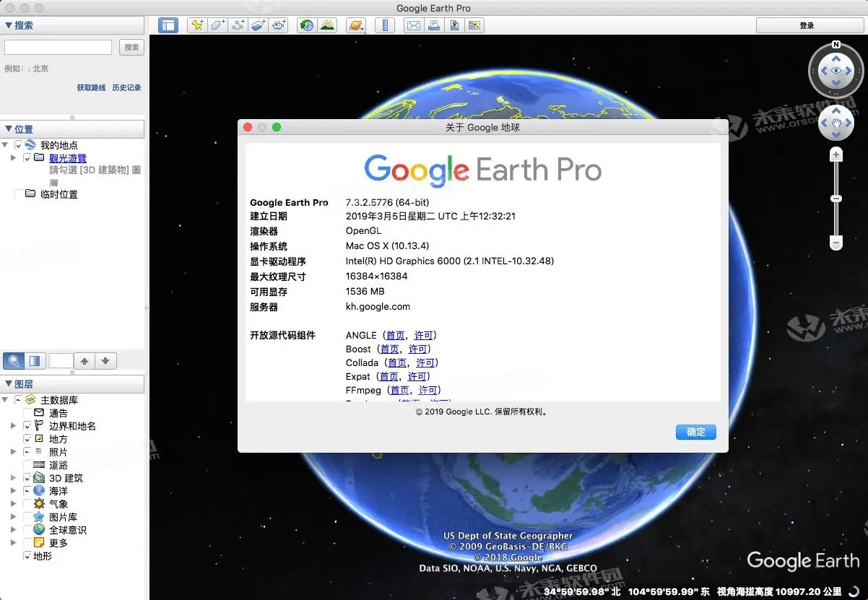Click the 搜索 search button
Image resolution: width=868 pixels, height=600 pixels.
pos(131,47)
